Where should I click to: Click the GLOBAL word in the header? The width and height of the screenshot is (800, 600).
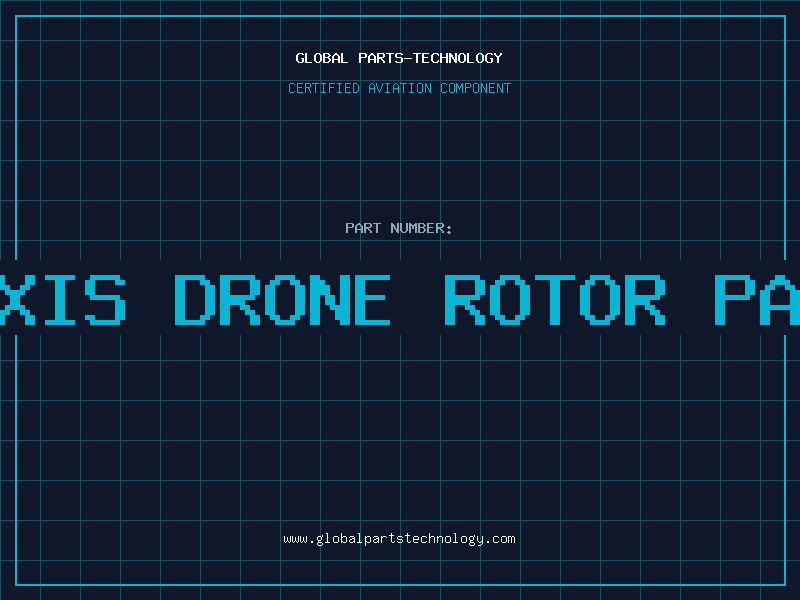tap(322, 58)
